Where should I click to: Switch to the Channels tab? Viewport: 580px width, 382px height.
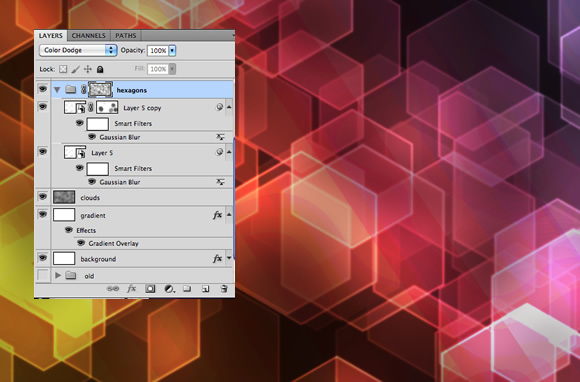pos(88,36)
